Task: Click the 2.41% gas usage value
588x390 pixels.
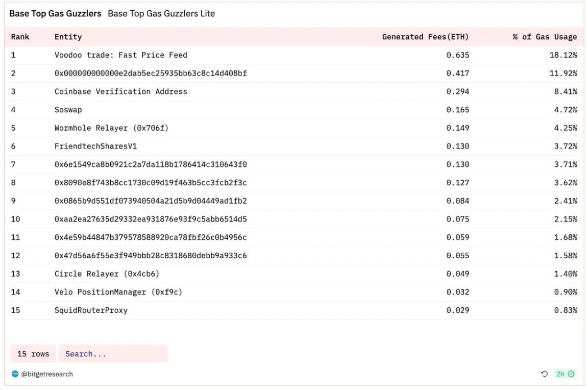Action: [566, 201]
